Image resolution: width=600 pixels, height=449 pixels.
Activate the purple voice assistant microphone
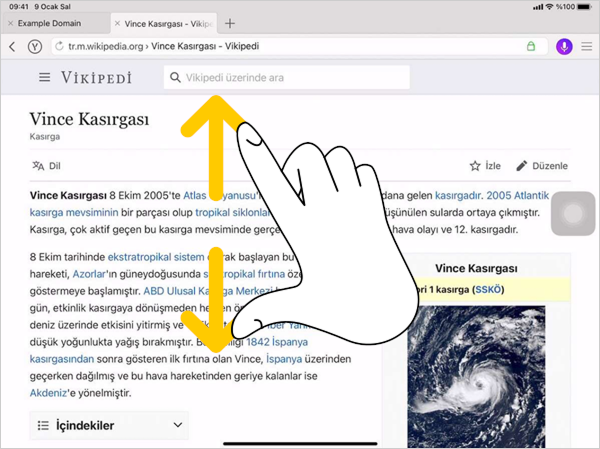564,46
